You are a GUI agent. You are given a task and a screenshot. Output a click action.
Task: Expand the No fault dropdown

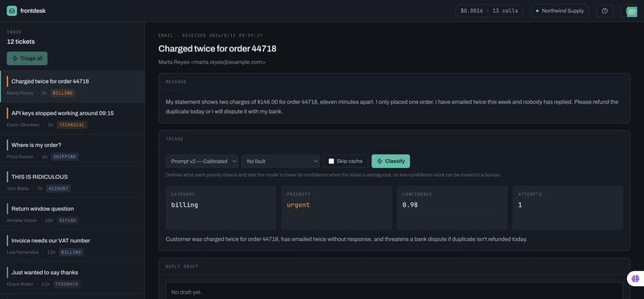[x=280, y=162]
